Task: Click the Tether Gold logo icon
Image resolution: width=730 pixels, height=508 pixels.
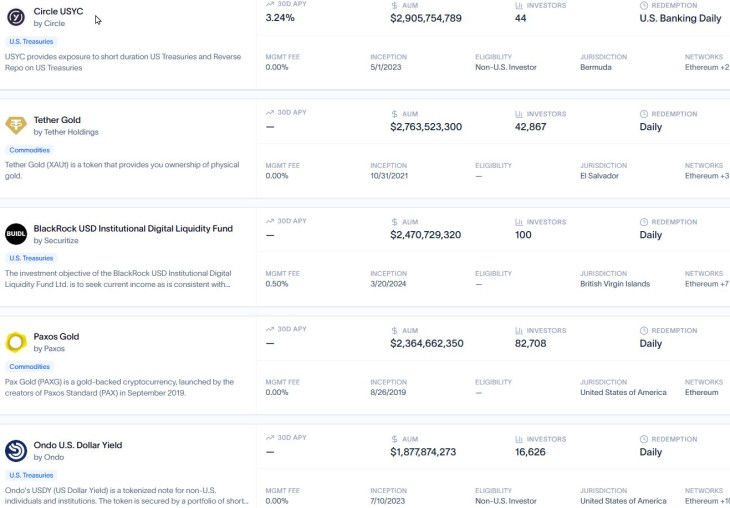Action: [16, 125]
